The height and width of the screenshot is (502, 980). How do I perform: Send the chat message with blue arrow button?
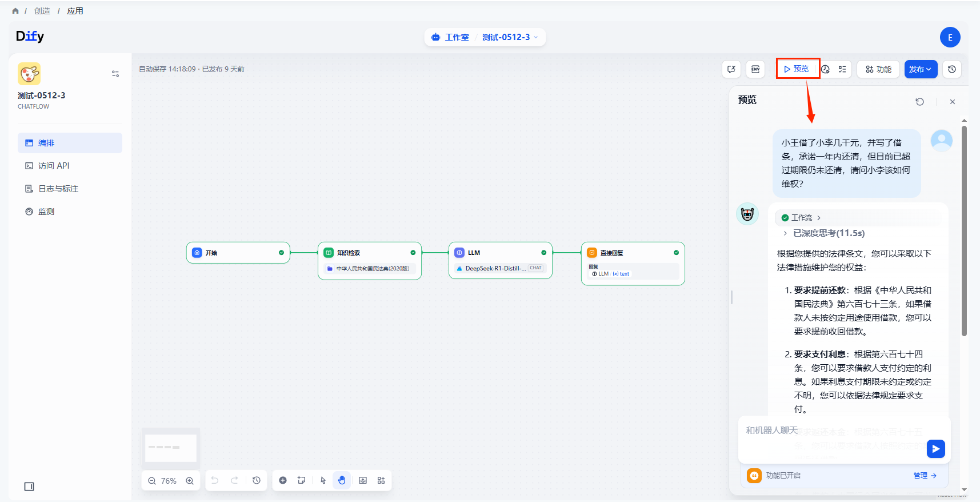tap(935, 449)
